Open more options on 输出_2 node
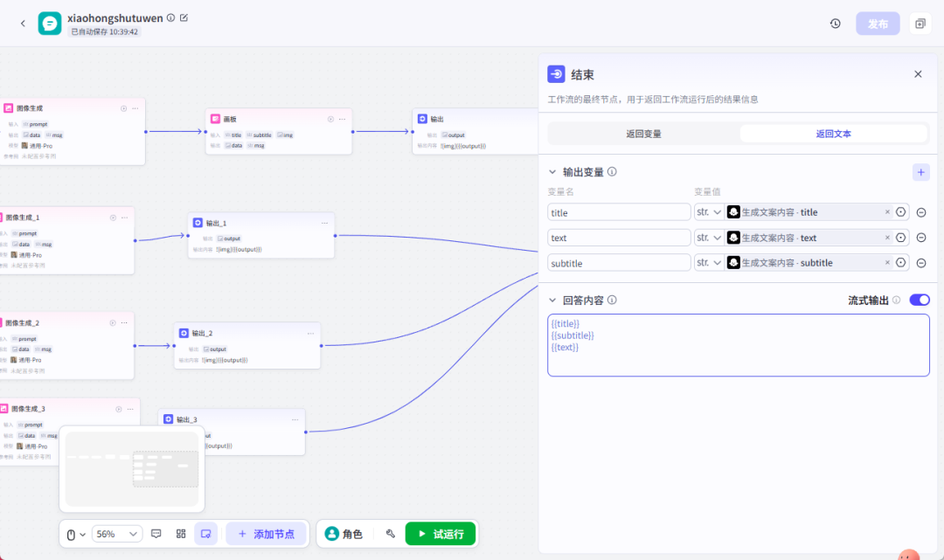944x560 pixels. (310, 333)
